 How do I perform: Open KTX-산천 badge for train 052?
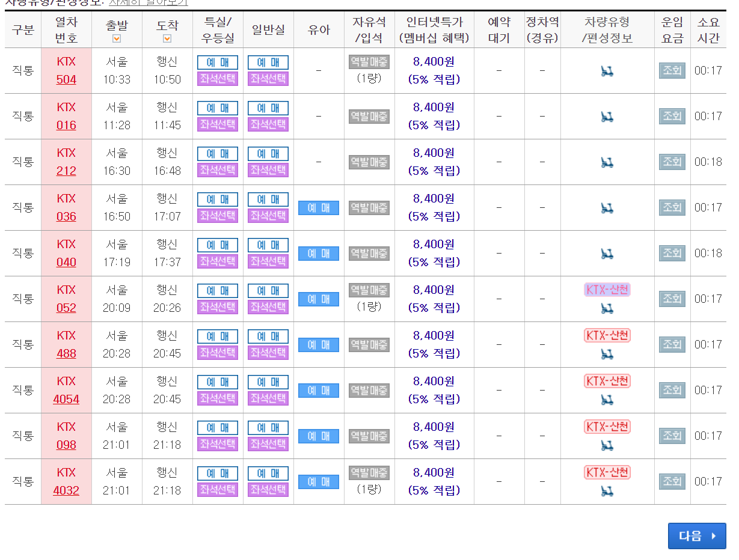607,290
